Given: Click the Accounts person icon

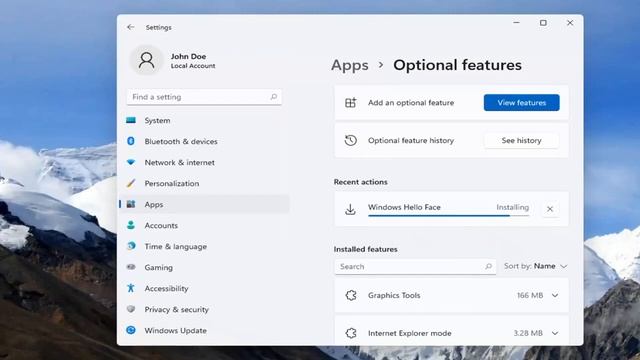Looking at the screenshot, I should coord(131,225).
